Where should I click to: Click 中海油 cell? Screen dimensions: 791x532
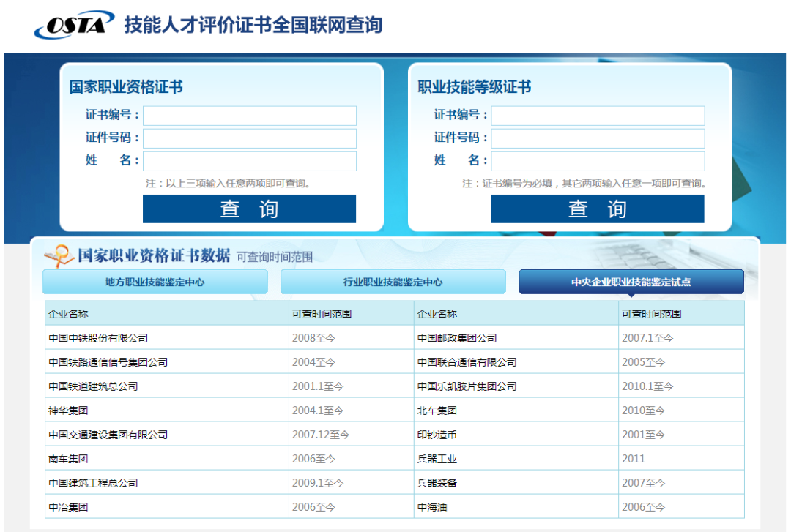coord(516,507)
